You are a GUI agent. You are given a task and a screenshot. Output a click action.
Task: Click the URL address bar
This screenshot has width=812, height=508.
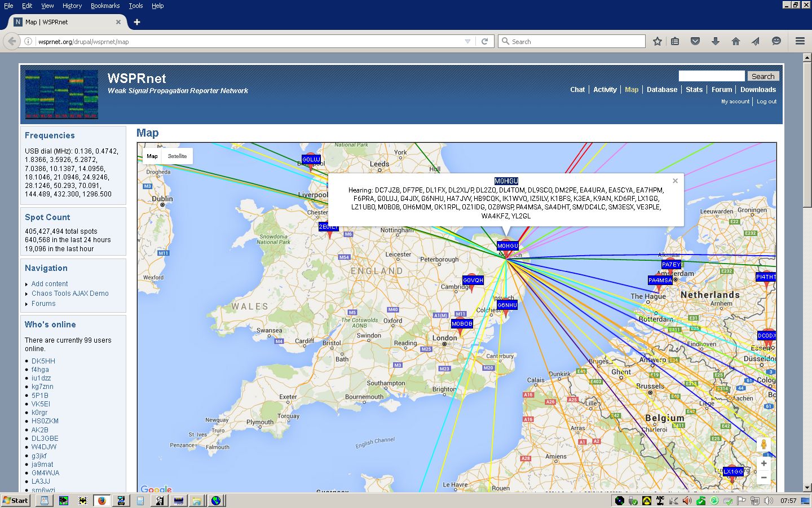[248, 41]
